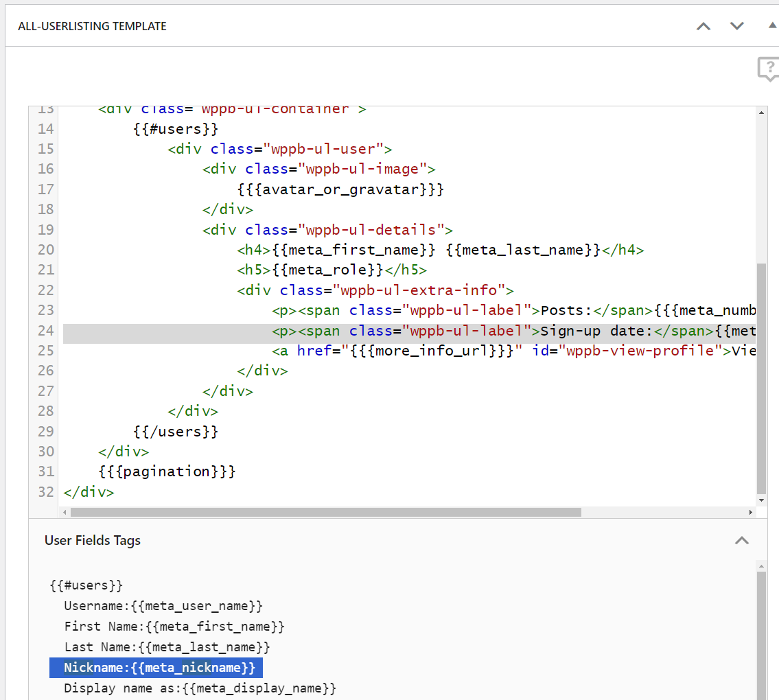Image resolution: width=779 pixels, height=700 pixels.
Task: Select the Last Name:{{meta_last_name}} tag
Action: 167,647
